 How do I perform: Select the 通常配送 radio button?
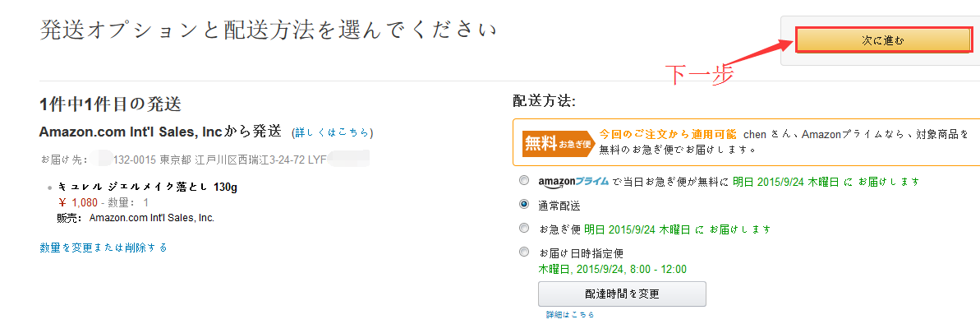pyautogui.click(x=524, y=205)
